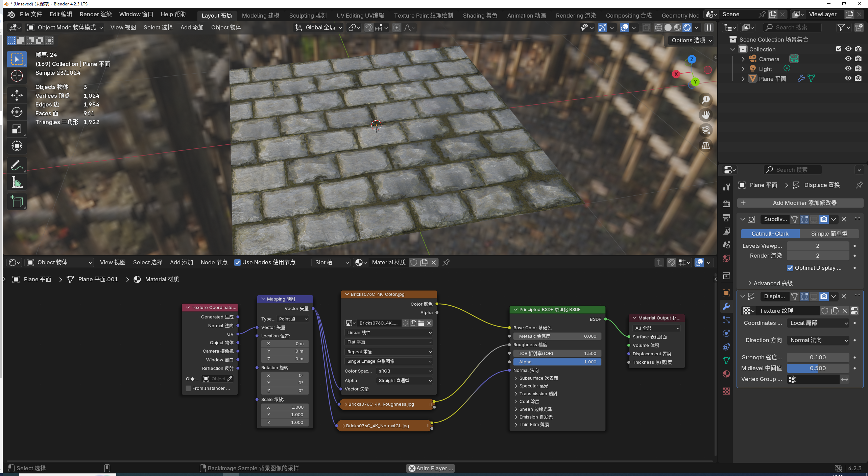Screen dimensions: 868x476
Task: Expand Advanced 高级 section
Action: point(770,283)
